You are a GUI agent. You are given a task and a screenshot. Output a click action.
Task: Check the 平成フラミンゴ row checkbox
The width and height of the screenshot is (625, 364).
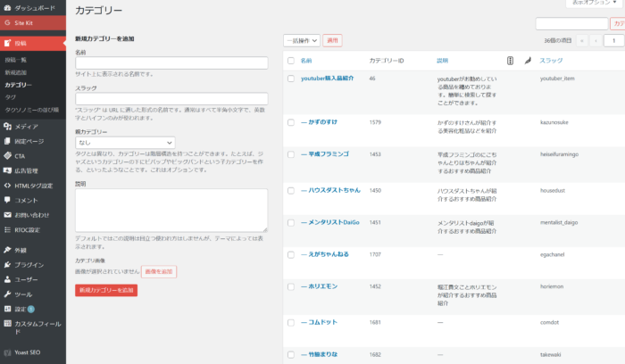point(291,154)
